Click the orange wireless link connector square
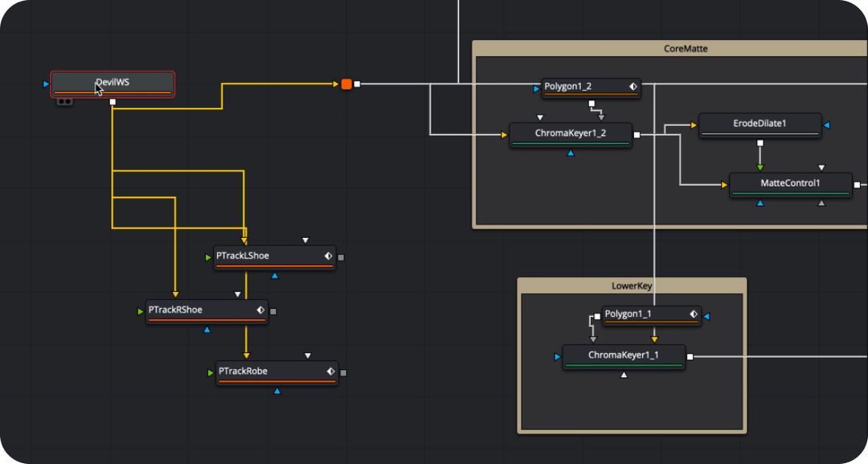The image size is (868, 464). 346,82
